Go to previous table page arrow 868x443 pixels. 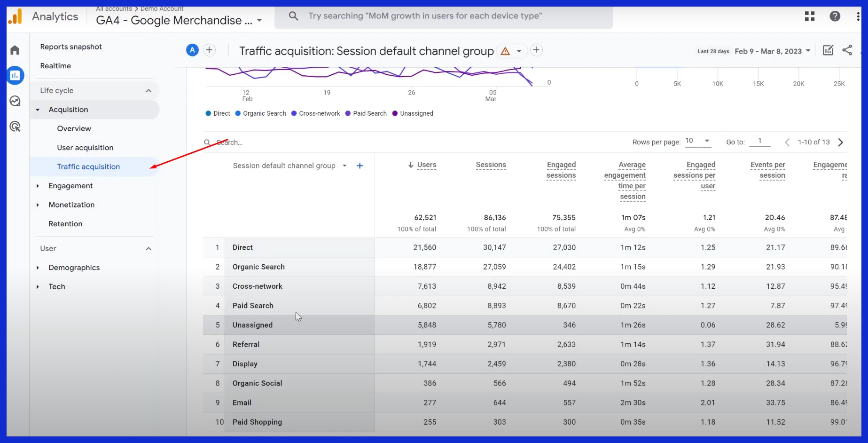click(787, 142)
